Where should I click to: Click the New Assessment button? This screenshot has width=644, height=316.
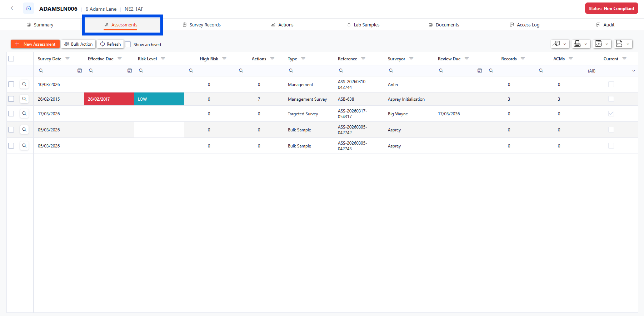pyautogui.click(x=35, y=44)
